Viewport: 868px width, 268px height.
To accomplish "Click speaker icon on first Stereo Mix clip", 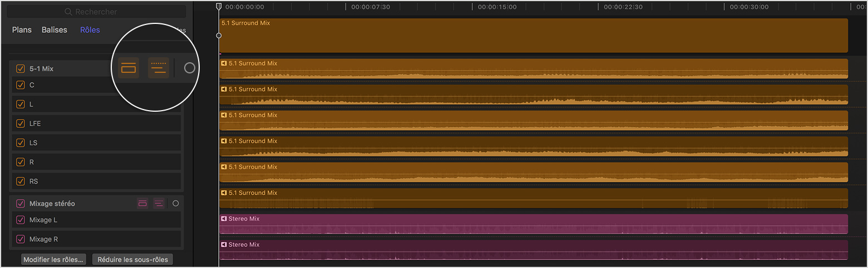I will click(x=224, y=219).
